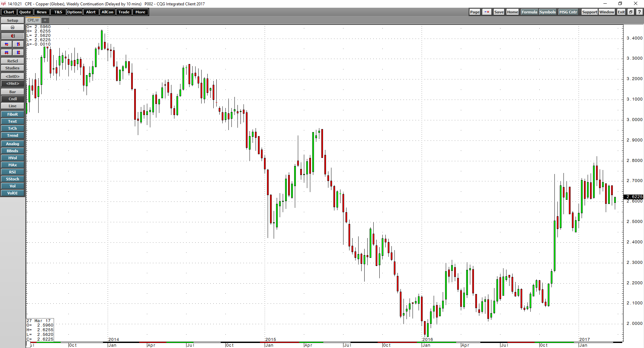
Task: Open the News menu
Action: click(x=42, y=12)
